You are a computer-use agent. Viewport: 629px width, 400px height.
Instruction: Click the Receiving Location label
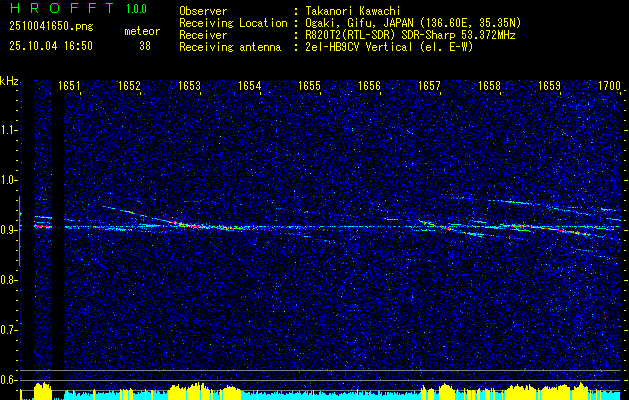coord(233,23)
